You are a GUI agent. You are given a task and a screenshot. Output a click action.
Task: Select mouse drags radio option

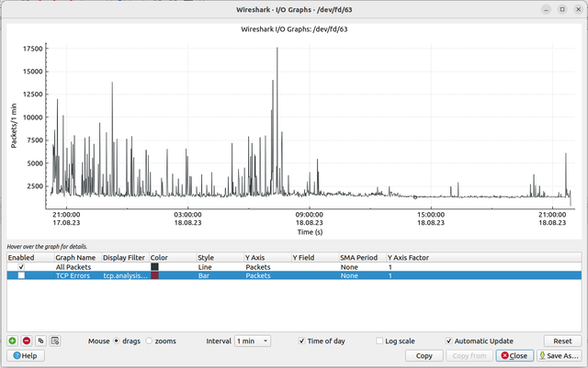(117, 340)
